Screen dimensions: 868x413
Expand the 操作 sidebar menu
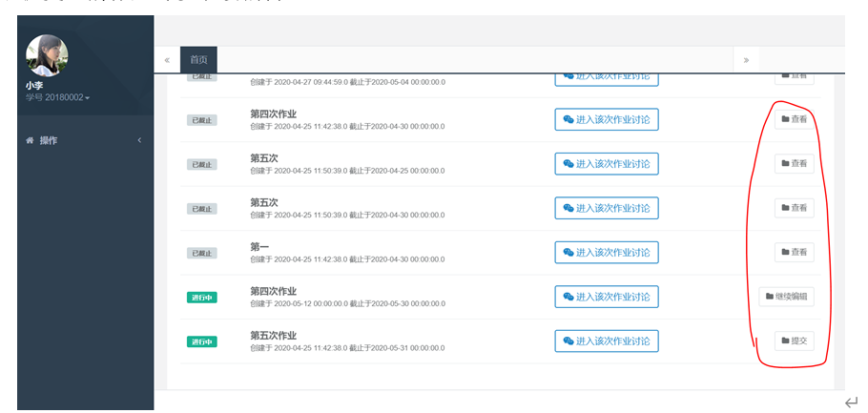(85, 140)
